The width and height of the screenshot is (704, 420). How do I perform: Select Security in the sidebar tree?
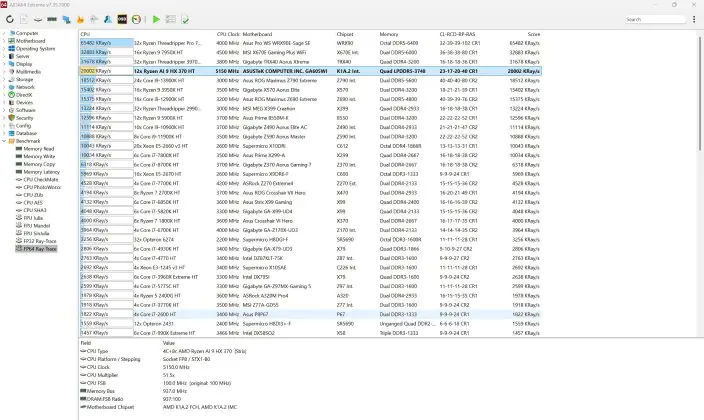25,118
